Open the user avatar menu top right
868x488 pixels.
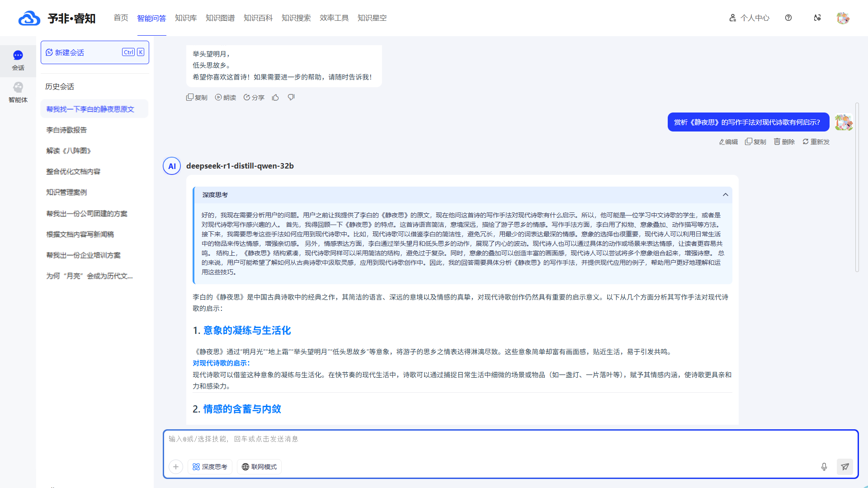[x=843, y=18]
